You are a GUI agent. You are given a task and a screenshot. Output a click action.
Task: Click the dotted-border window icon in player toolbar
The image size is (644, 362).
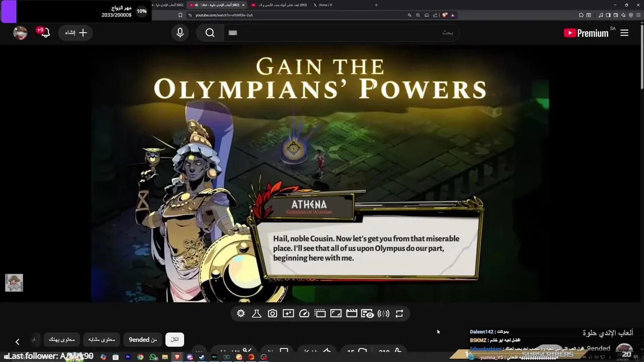(x=320, y=314)
